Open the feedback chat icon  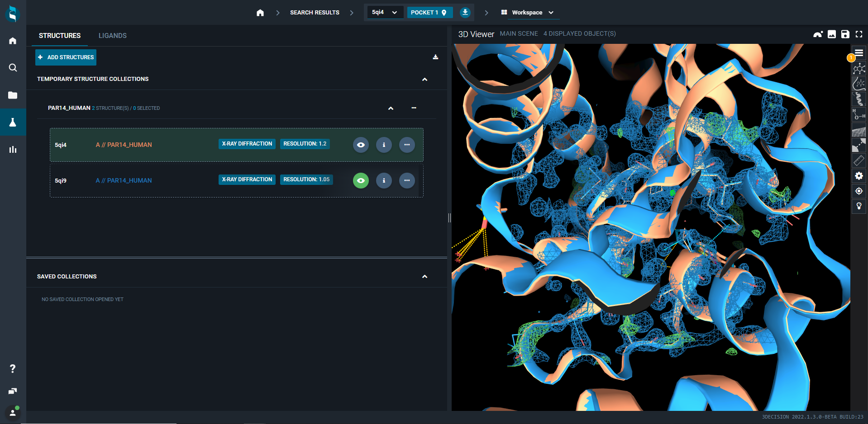13,391
